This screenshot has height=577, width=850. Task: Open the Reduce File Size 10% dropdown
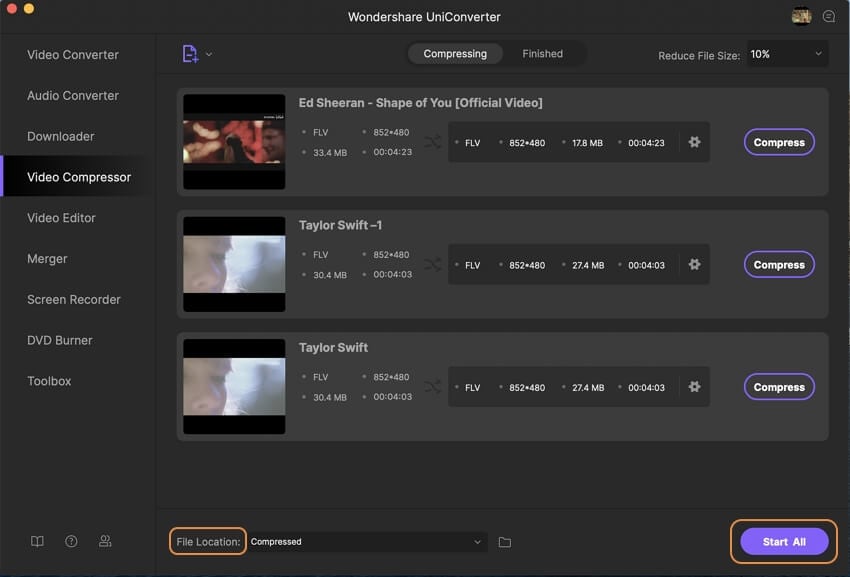click(x=787, y=54)
